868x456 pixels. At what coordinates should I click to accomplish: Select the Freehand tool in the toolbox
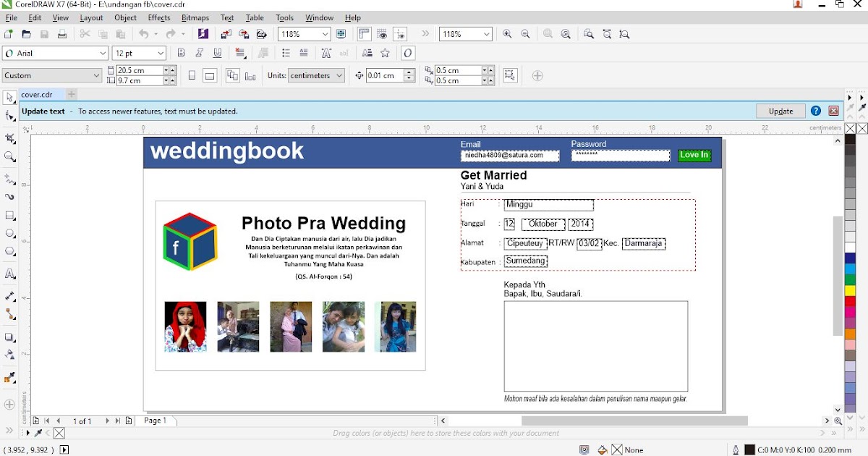(x=10, y=178)
